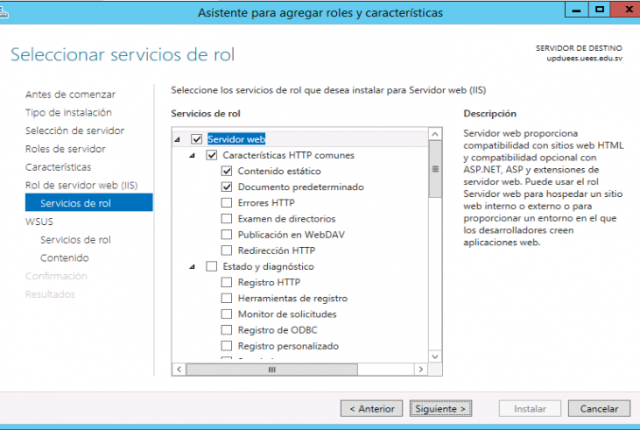Click the Anterior button
Viewport: 640px width, 430px height.
point(371,409)
